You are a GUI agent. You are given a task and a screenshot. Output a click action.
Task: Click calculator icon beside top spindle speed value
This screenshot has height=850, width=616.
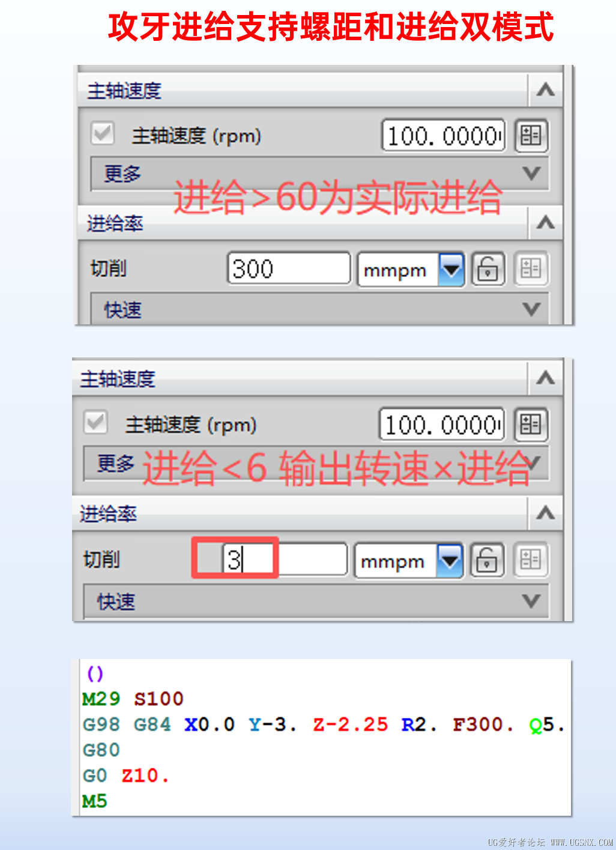pyautogui.click(x=531, y=136)
